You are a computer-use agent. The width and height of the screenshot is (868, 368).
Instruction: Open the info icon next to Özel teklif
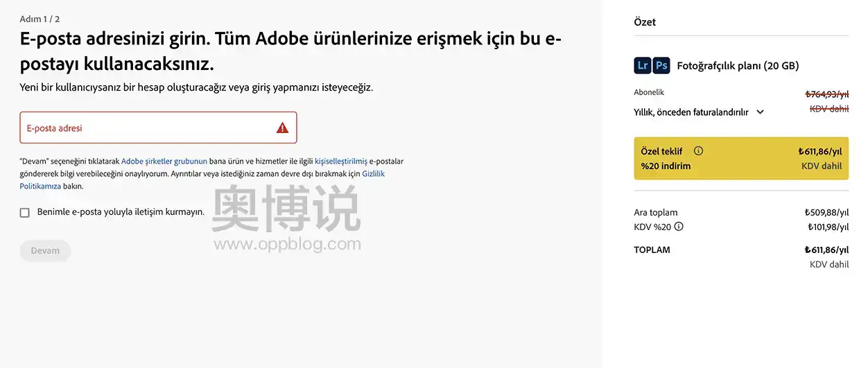pos(698,151)
